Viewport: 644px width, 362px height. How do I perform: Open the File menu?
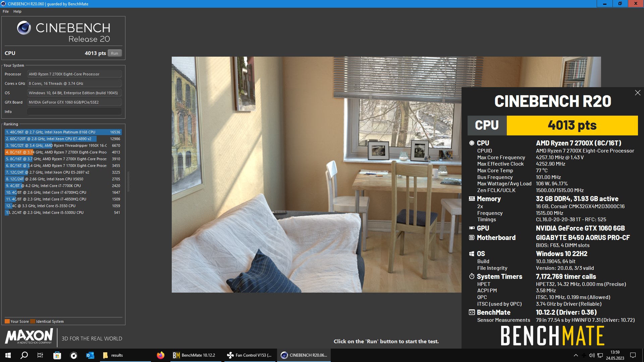6,11
